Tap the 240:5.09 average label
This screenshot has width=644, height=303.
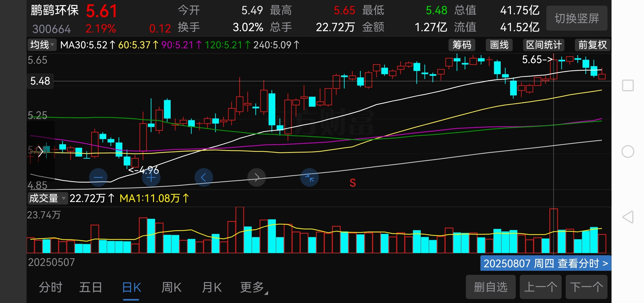click(x=276, y=45)
